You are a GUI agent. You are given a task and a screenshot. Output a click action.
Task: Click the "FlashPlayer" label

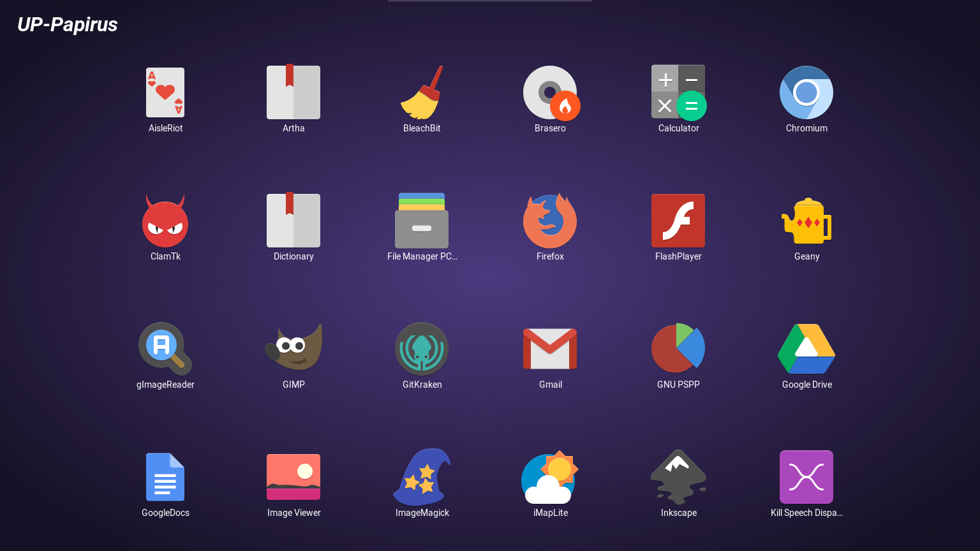(678, 256)
